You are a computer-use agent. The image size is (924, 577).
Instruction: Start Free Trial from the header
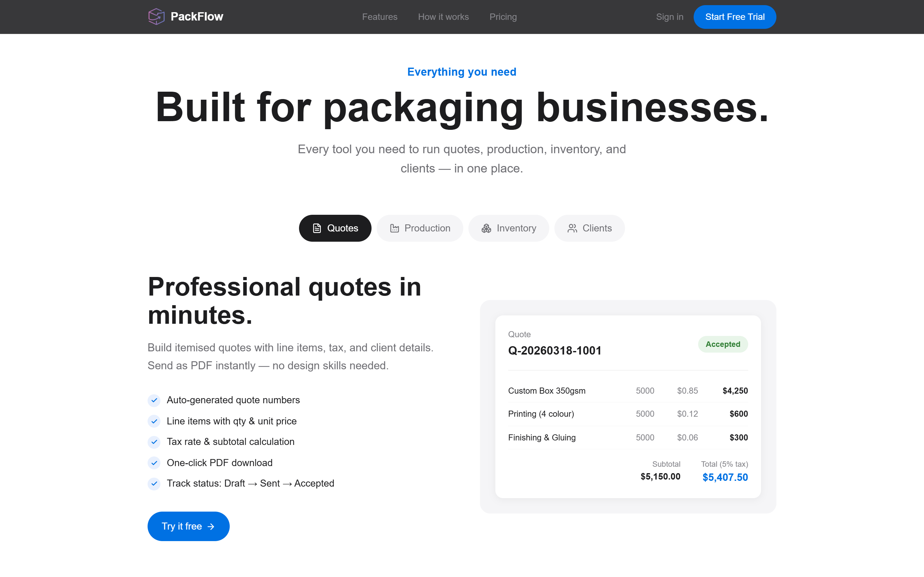[x=734, y=16]
